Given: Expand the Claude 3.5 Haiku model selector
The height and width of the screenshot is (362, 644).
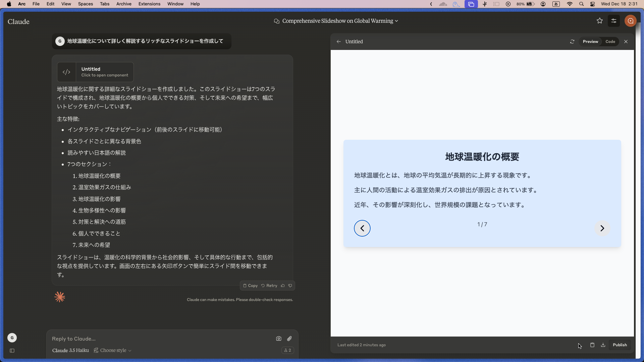Looking at the screenshot, I should pyautogui.click(x=70, y=350).
